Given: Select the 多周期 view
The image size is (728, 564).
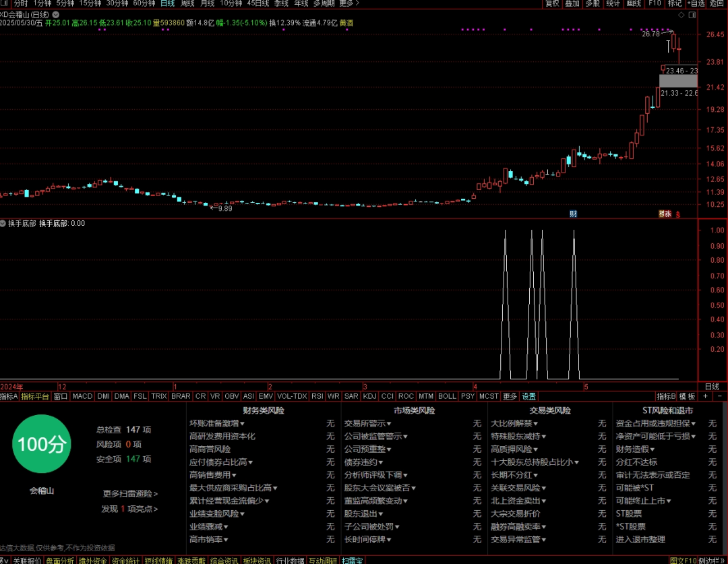Looking at the screenshot, I should pyautogui.click(x=324, y=3).
